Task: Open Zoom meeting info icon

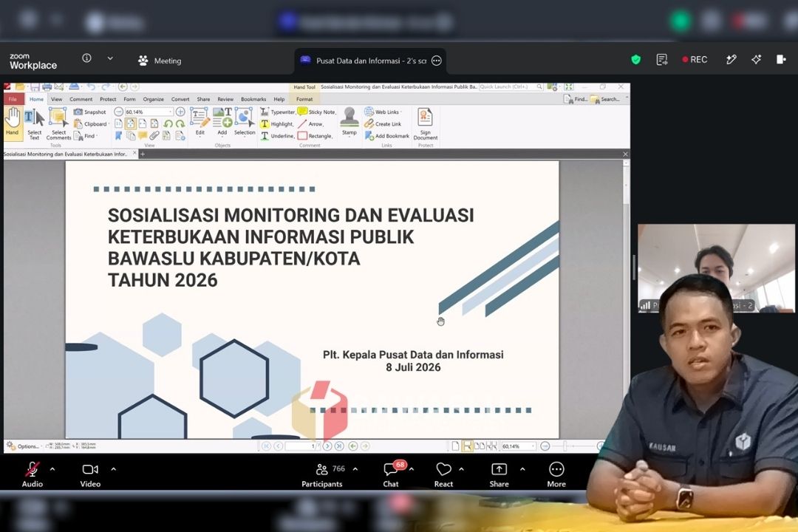Action: (x=86, y=58)
